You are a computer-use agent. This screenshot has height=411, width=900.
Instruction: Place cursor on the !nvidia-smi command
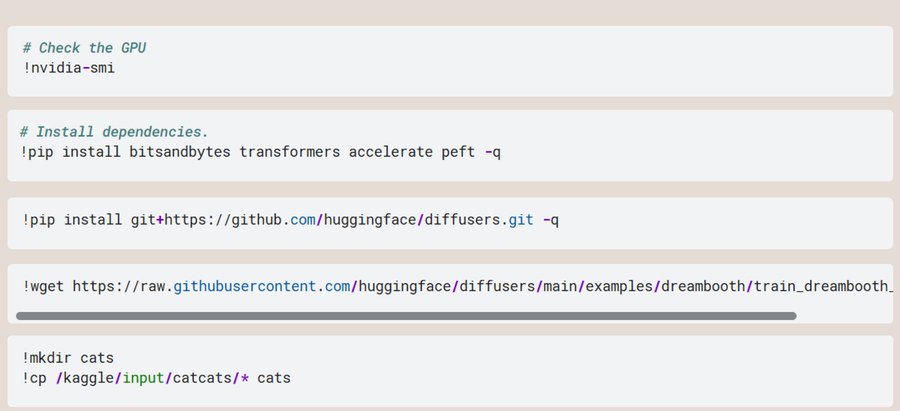coord(69,68)
